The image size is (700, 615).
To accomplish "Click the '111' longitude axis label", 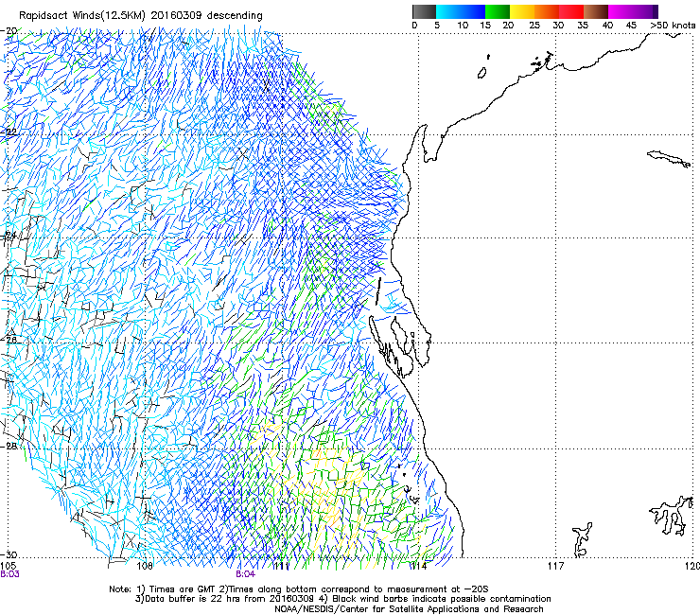I will click(x=282, y=566).
